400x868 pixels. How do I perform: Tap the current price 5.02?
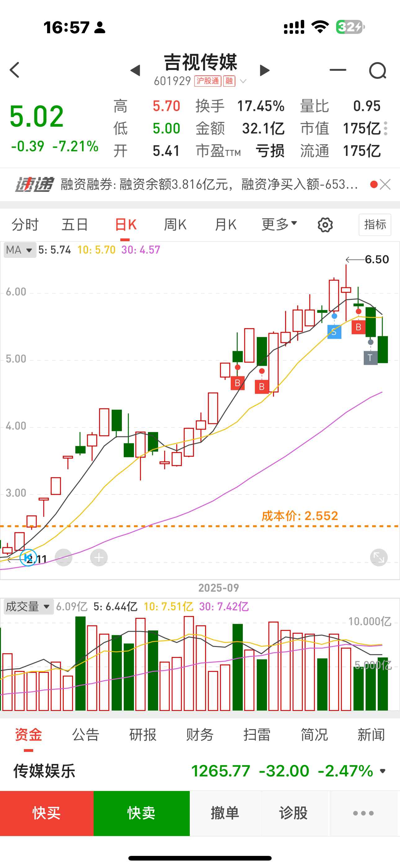(x=36, y=116)
